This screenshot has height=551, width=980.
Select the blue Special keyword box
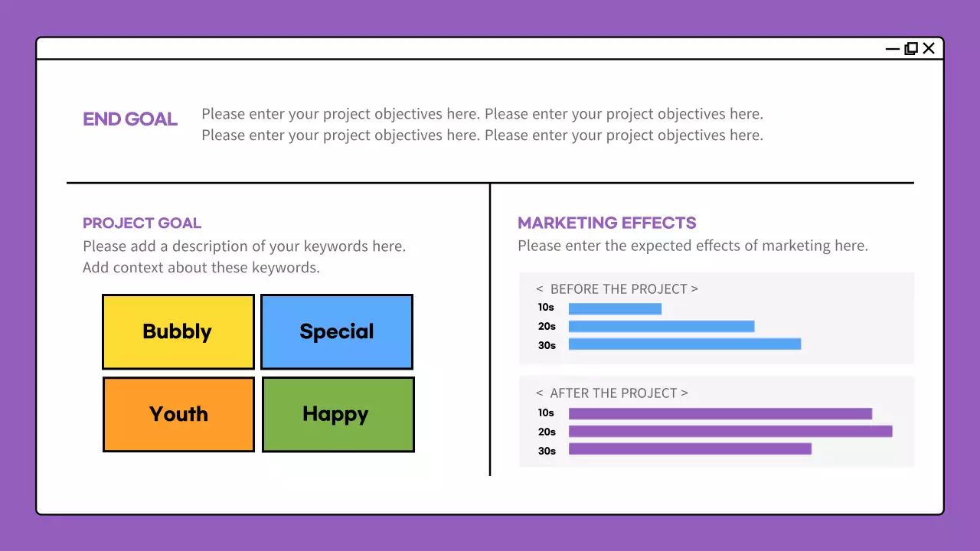tap(337, 331)
